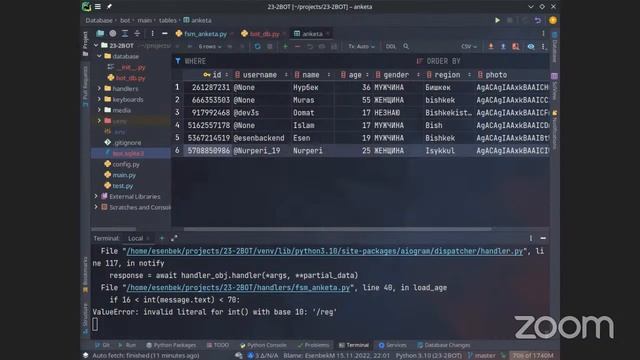Sort by the username column header
The height and width of the screenshot is (360, 640).
[260, 75]
